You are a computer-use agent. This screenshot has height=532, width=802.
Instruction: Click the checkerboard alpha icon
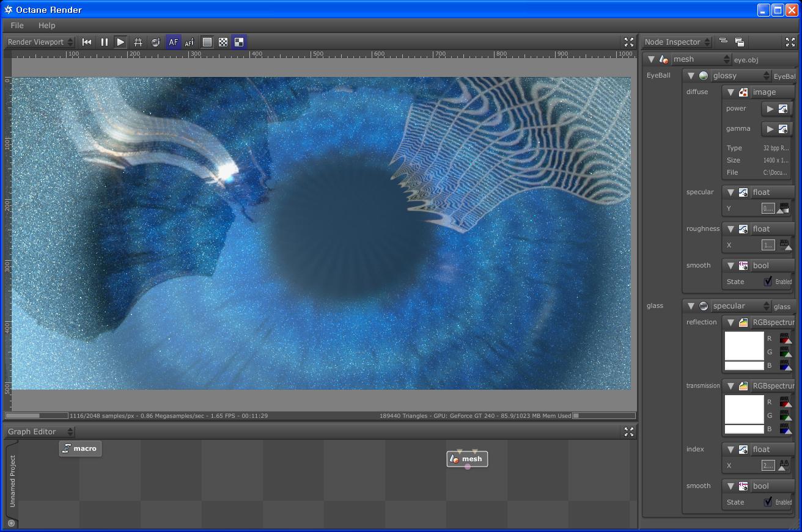223,42
